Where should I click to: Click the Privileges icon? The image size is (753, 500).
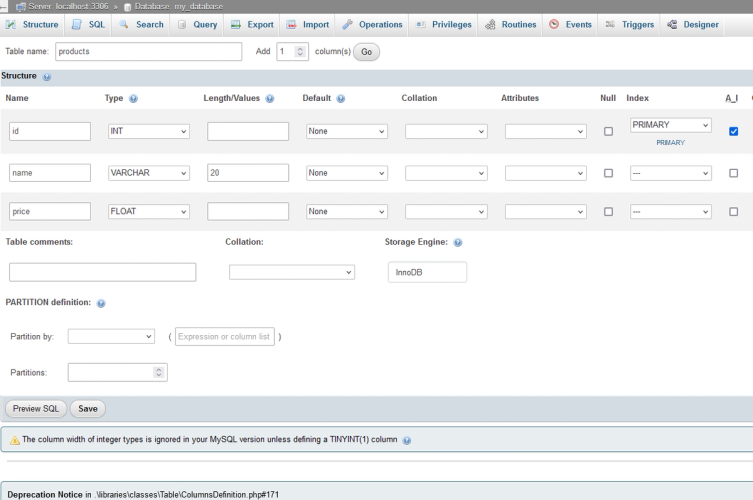tap(421, 24)
